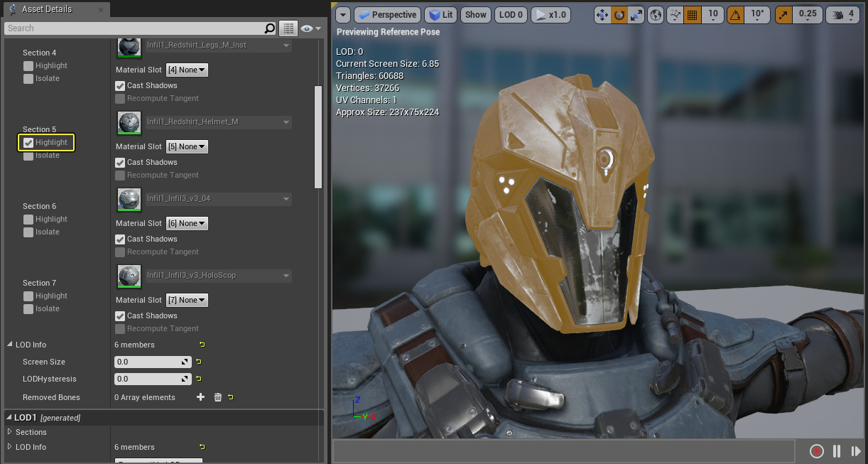Disable Cast Shadows for Section 7
This screenshot has height=464, width=868.
coord(120,315)
